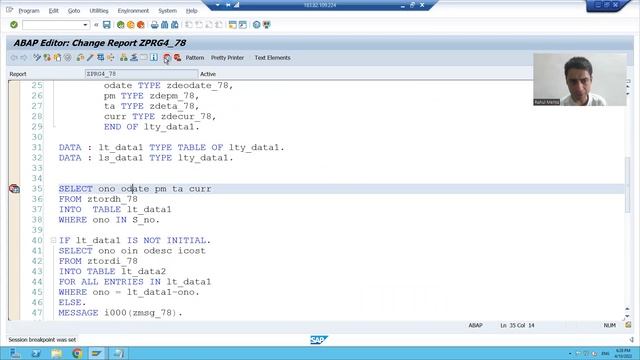The image size is (640, 360).
Task: Click the Generate Shortcut icon
Action: click(x=243, y=25)
